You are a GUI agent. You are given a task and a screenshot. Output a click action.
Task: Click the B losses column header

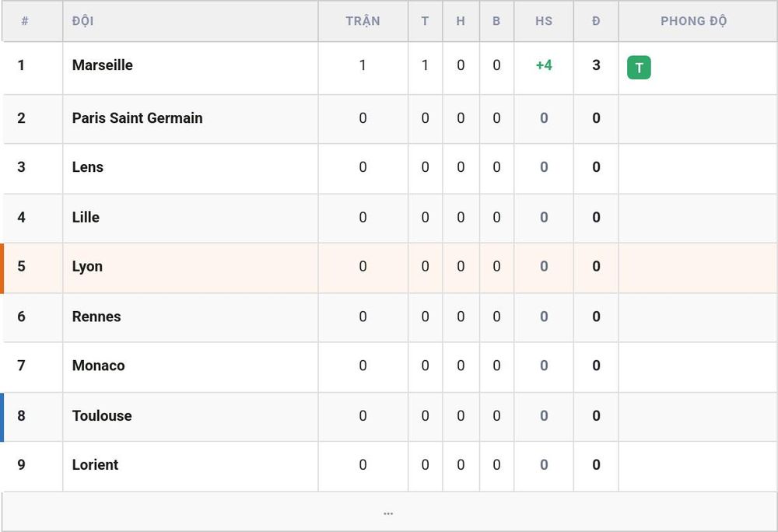coord(496,21)
